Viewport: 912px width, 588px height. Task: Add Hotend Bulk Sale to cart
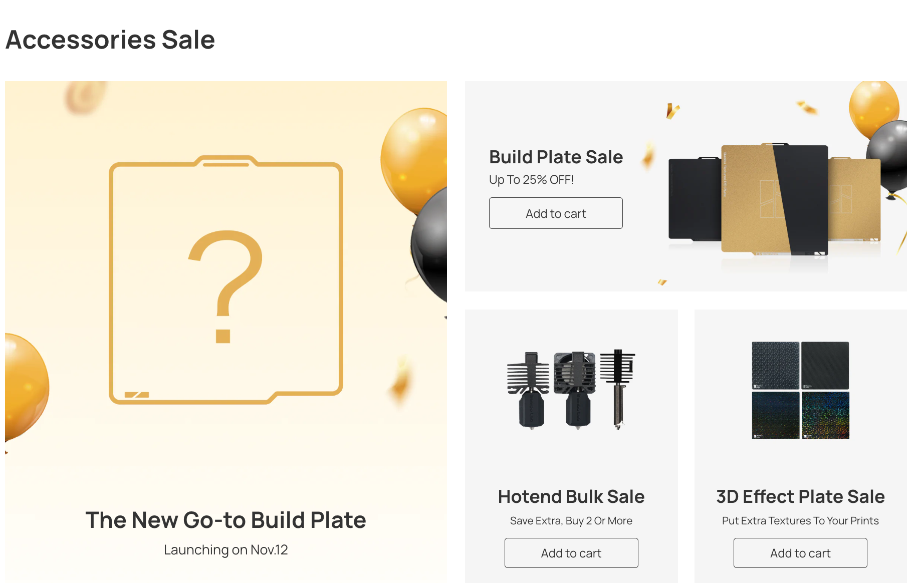tap(571, 553)
